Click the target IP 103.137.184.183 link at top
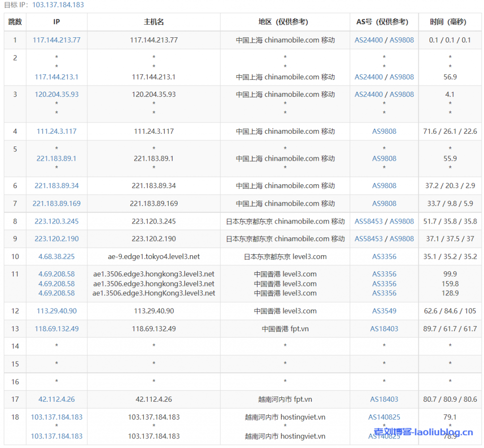 coord(58,5)
